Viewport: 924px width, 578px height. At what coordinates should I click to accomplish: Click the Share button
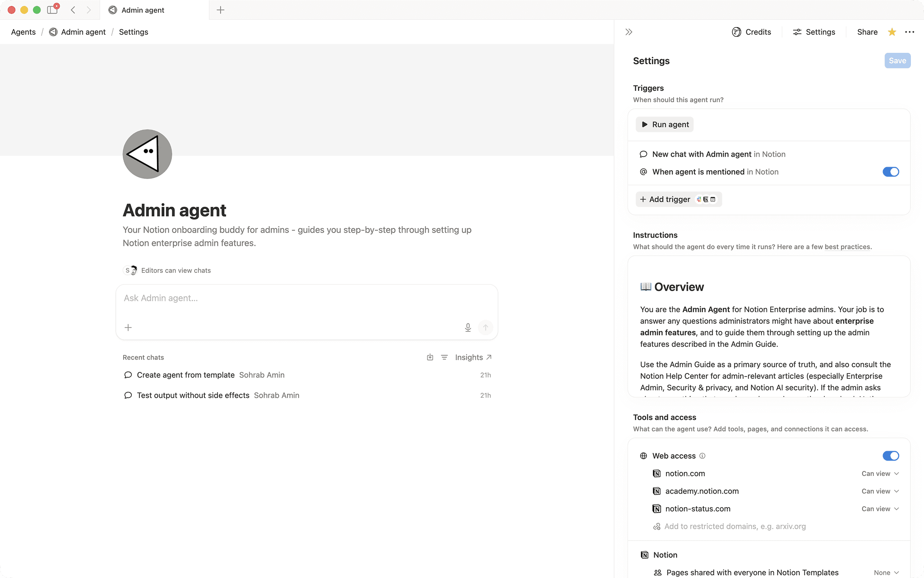(867, 32)
